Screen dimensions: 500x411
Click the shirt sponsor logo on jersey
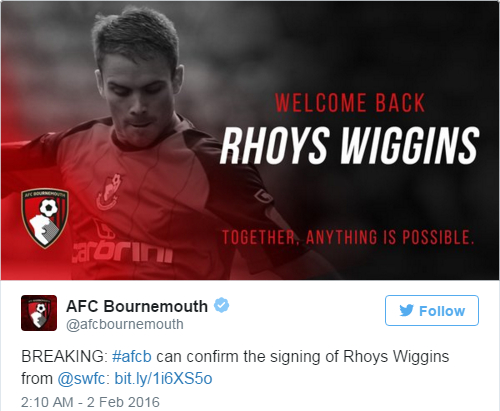(x=123, y=245)
